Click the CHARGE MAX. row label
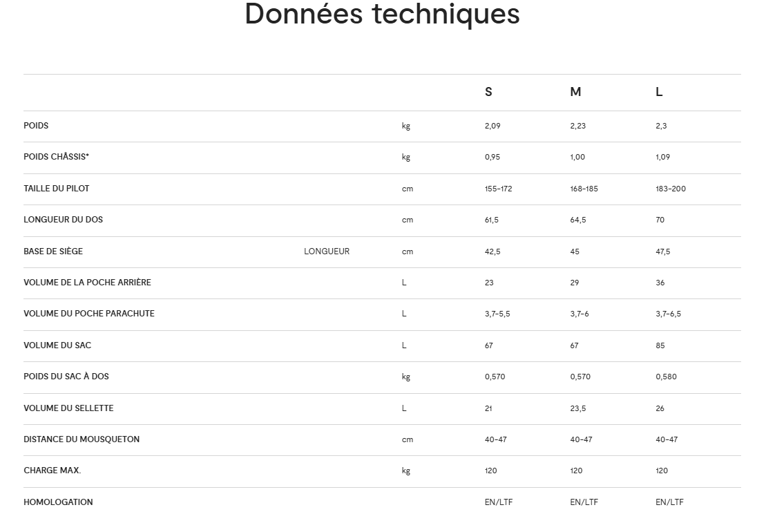The width and height of the screenshot is (766, 532). (52, 471)
